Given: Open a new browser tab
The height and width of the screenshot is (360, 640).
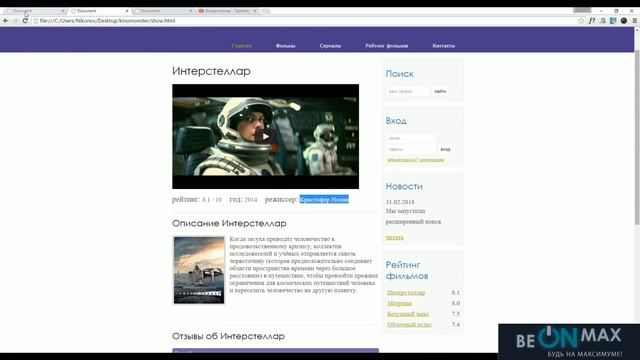Looking at the screenshot, I should click(266, 11).
